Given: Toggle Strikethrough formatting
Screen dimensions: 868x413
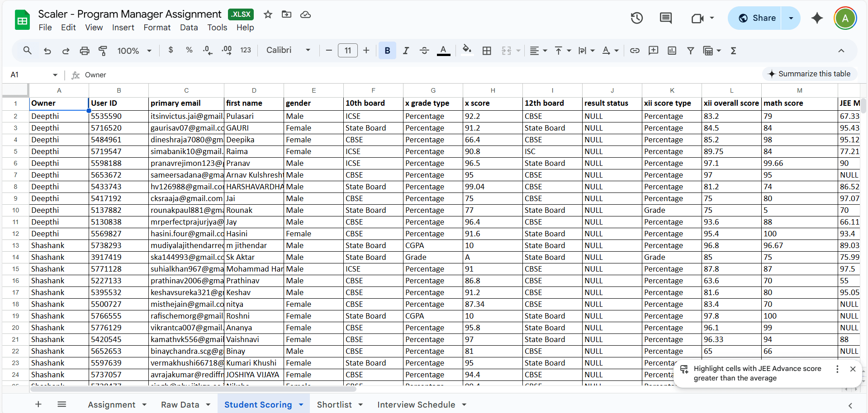Looking at the screenshot, I should (424, 51).
